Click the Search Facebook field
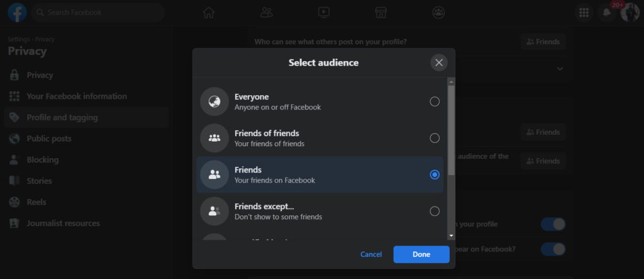This screenshot has height=279, width=644. pyautogui.click(x=97, y=13)
